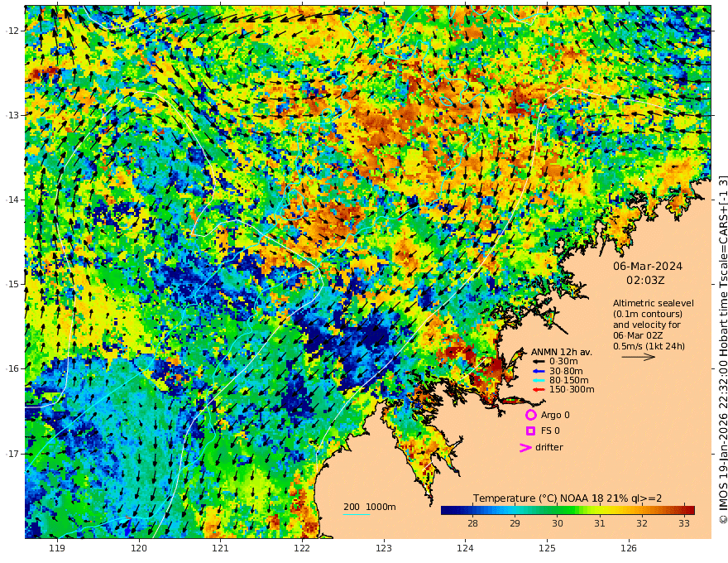Click the vertical IMOS copyright timestamp text
The image size is (728, 563).
click(722, 349)
